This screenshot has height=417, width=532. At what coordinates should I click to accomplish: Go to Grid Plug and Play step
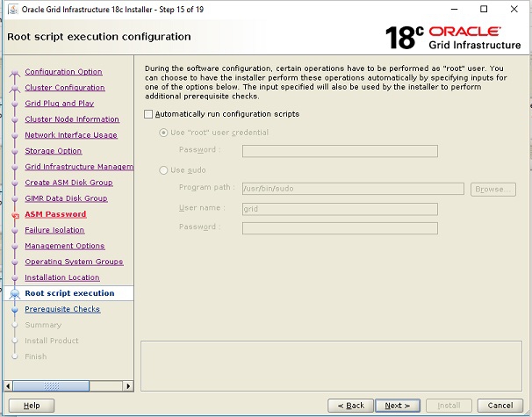pyautogui.click(x=60, y=103)
